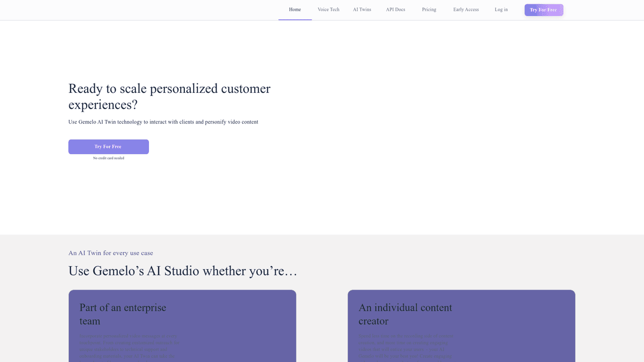
Task: Click the 'No credit card needed' note
Action: coord(108,158)
